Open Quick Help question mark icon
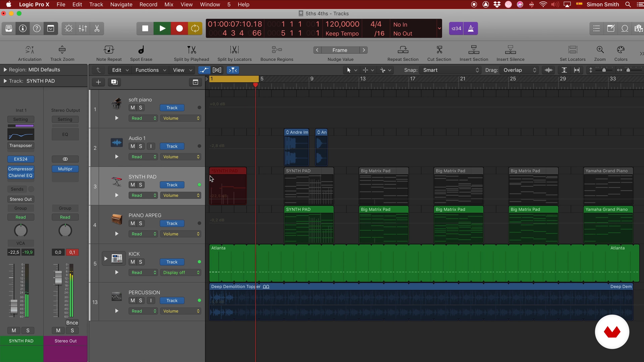Screen dimensions: 644x362 point(37,28)
